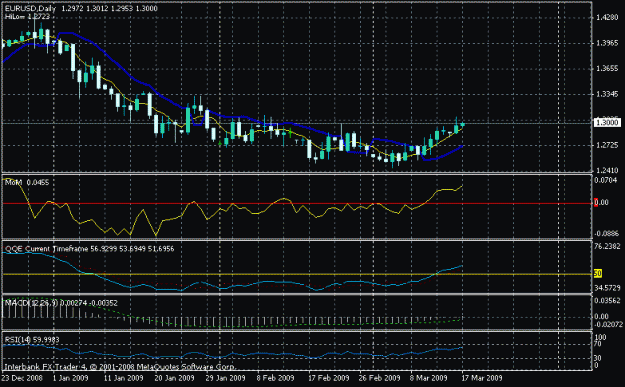This screenshot has width=625, height=387.
Task: Click date label 23 Dec 2008
Action: point(22,378)
